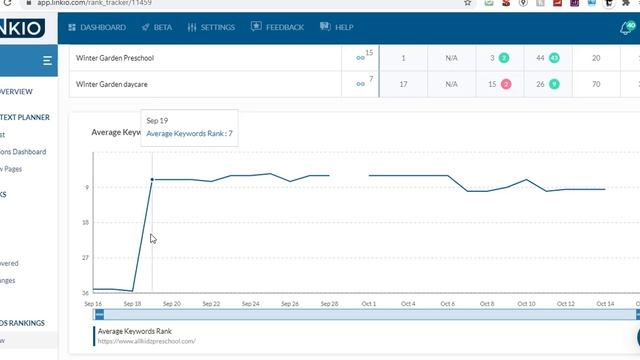Bookmark this page with the star icon

pyautogui.click(x=467, y=3)
